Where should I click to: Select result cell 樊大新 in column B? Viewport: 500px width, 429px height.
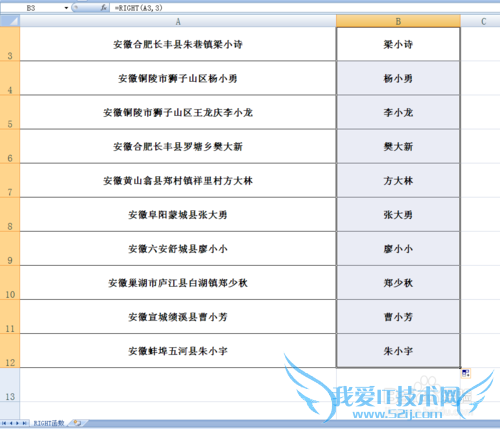[398, 146]
